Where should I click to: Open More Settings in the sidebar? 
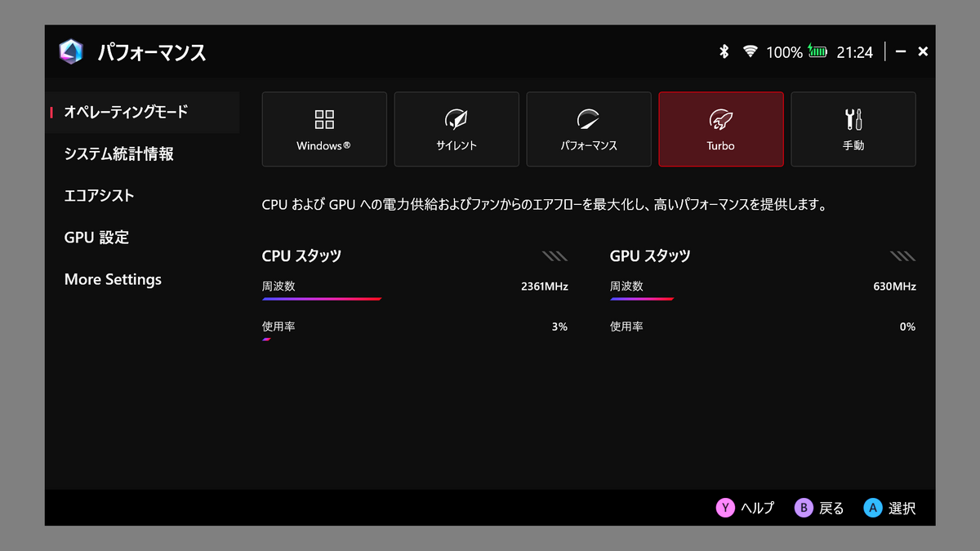[113, 279]
